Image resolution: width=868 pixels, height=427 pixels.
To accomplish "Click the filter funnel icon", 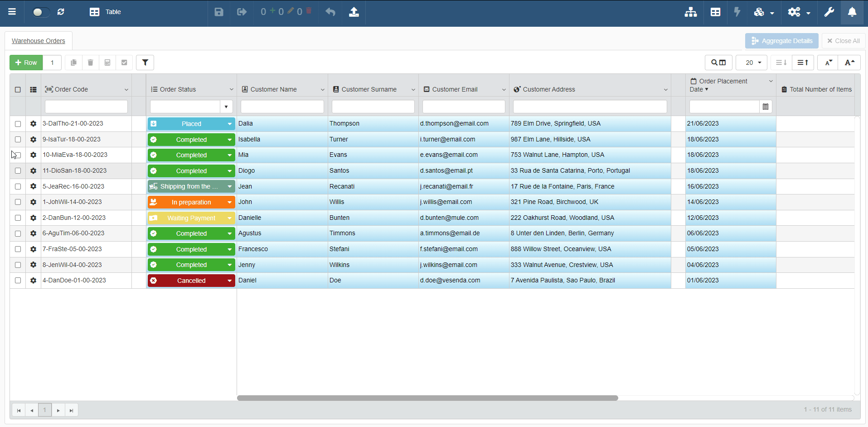I will click(145, 63).
